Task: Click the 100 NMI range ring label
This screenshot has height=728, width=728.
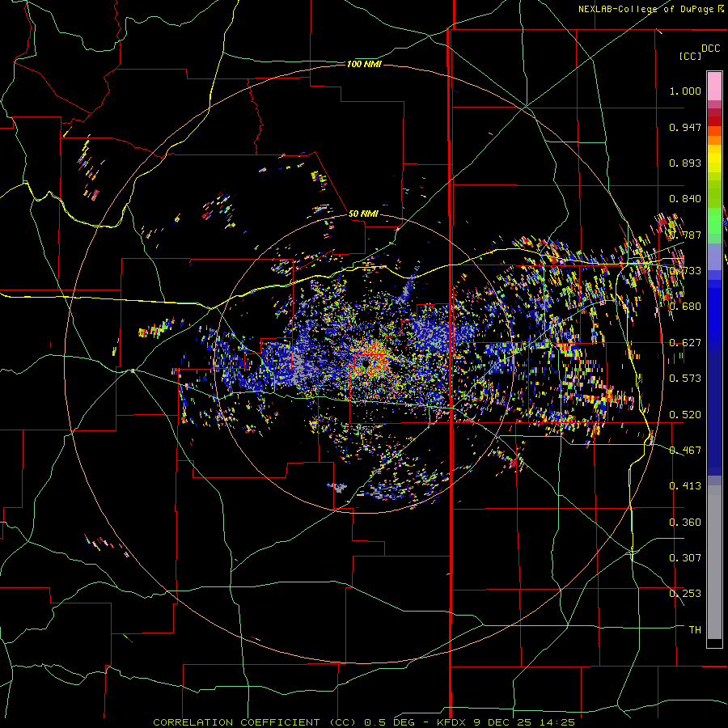Action: (x=364, y=64)
